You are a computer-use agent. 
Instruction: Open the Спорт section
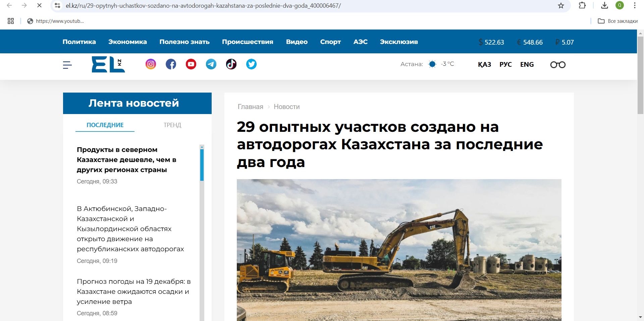(x=330, y=42)
